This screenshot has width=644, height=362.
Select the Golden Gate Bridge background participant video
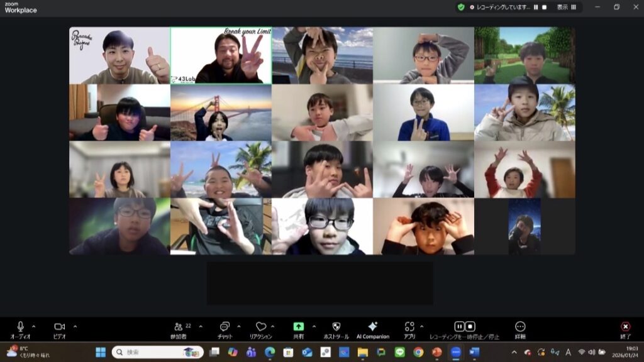point(221,112)
